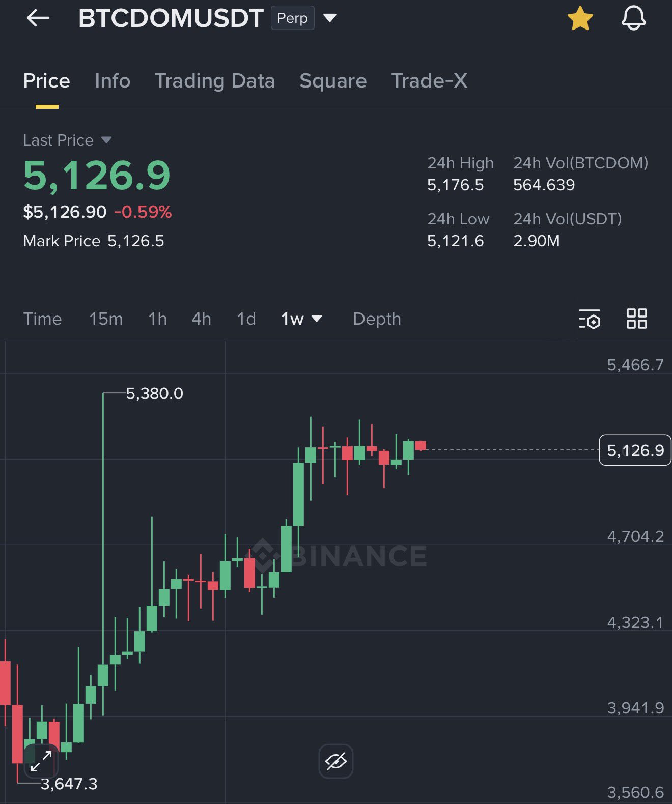Go to the Square tab
672x804 pixels.
coord(333,81)
